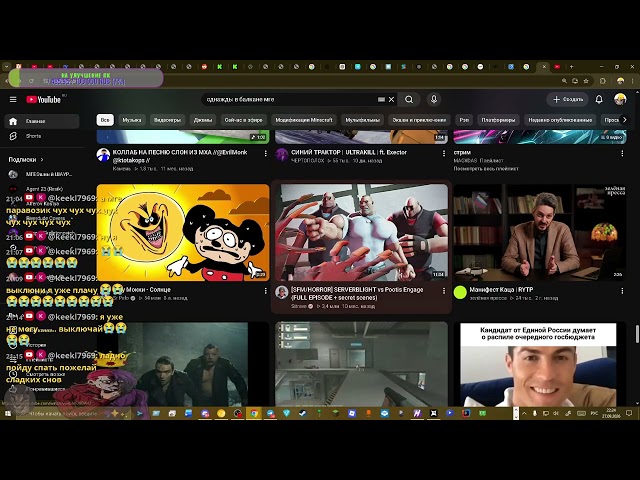Open options for SERVERBLIGHT vs Pootis Engage
Image resolution: width=640 pixels, height=480 pixels.
(444, 291)
